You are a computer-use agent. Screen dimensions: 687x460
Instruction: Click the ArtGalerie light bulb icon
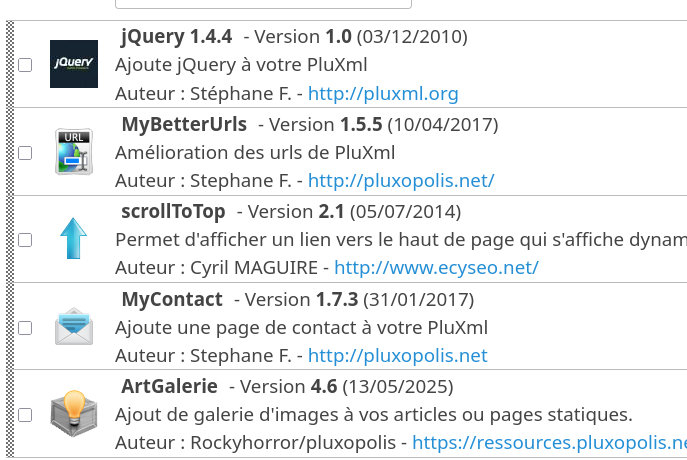click(x=74, y=414)
